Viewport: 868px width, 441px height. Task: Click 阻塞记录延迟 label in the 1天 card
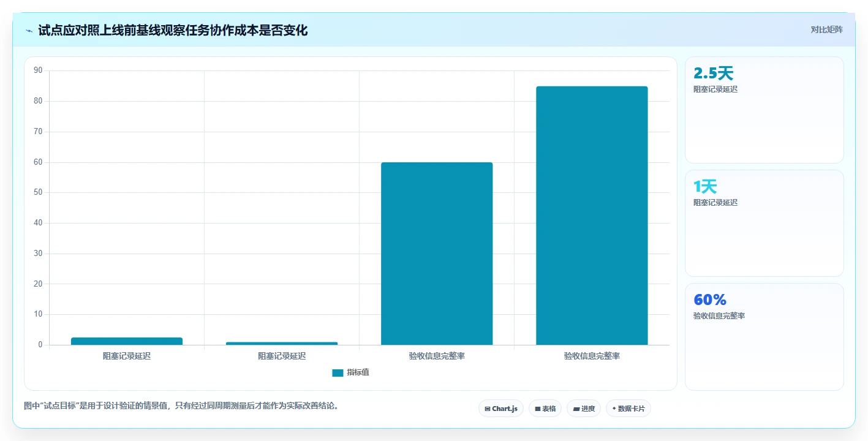715,203
